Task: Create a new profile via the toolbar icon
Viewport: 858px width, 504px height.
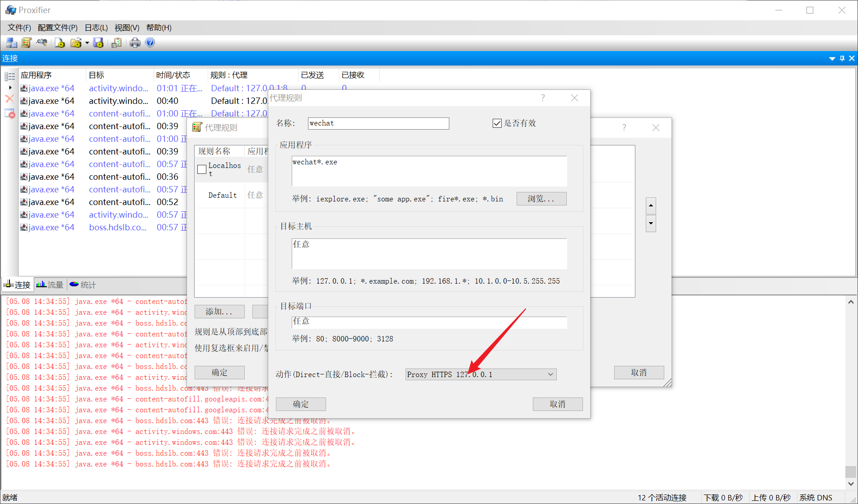Action: (x=60, y=43)
